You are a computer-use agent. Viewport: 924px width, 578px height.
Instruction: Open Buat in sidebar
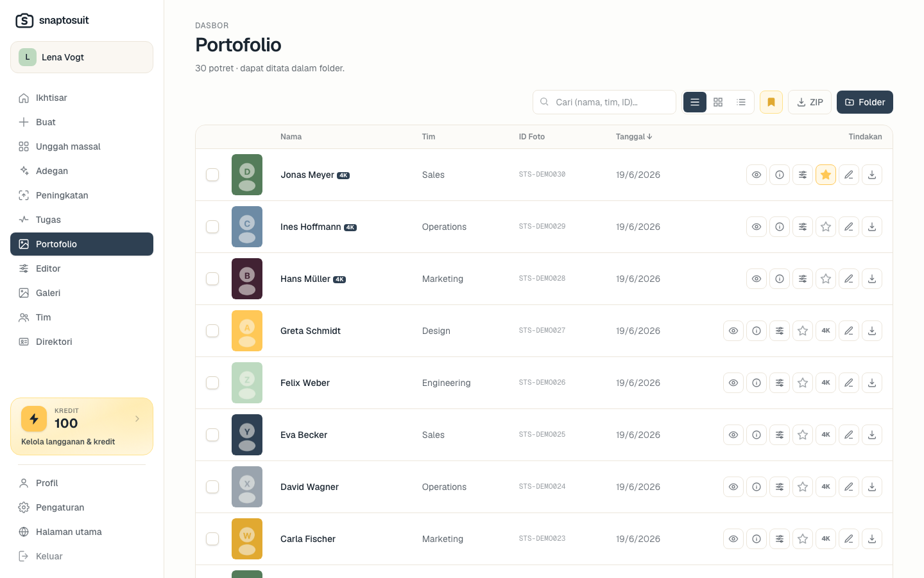click(x=81, y=122)
